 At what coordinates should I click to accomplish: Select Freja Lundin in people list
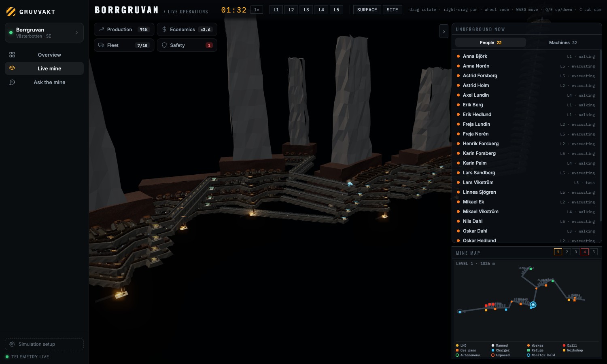[526, 124]
